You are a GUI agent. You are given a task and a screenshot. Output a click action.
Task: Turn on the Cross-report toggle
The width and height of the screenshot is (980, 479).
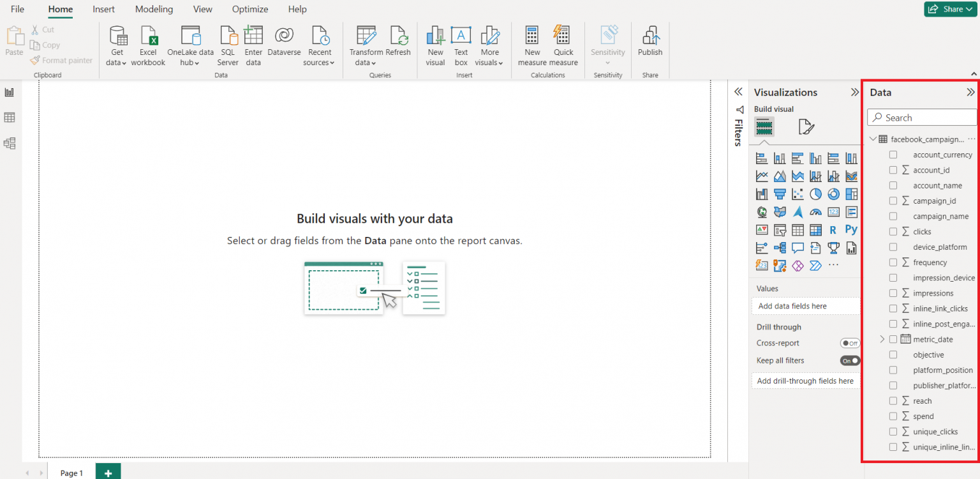850,343
